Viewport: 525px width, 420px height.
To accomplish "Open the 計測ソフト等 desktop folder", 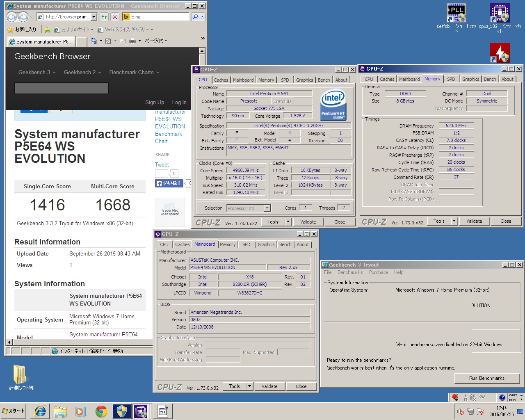I will coord(21,377).
